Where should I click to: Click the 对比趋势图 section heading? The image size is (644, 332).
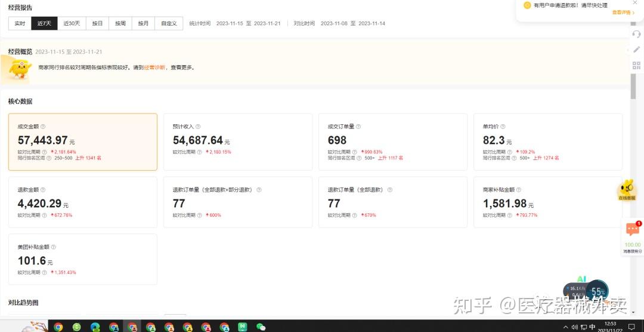(23, 303)
